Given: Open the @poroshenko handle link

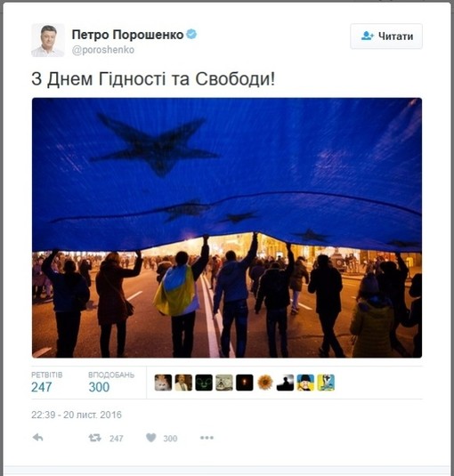Looking at the screenshot, I should pos(103,50).
